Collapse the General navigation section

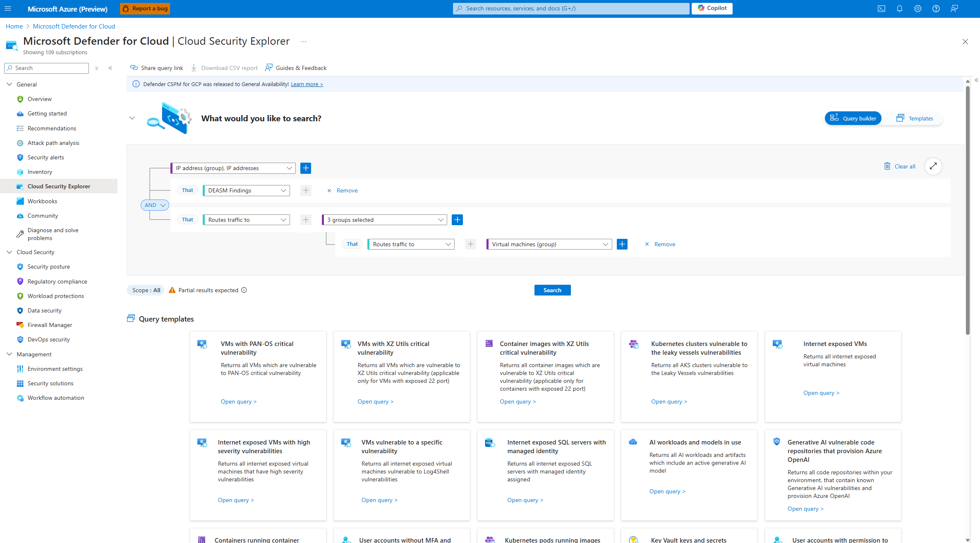coord(9,84)
